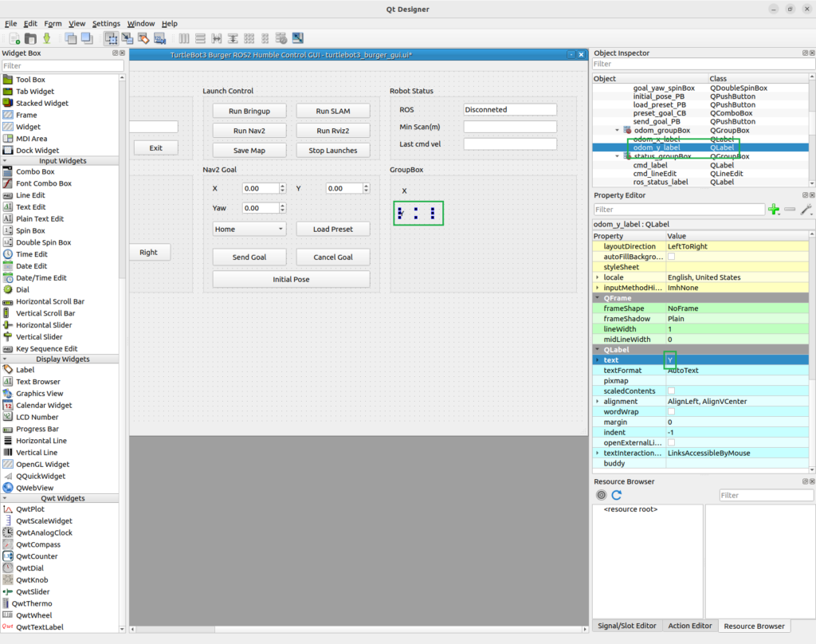This screenshot has width=816, height=644.
Task: Click the Adjust Size toolbar icon
Action: click(298, 38)
